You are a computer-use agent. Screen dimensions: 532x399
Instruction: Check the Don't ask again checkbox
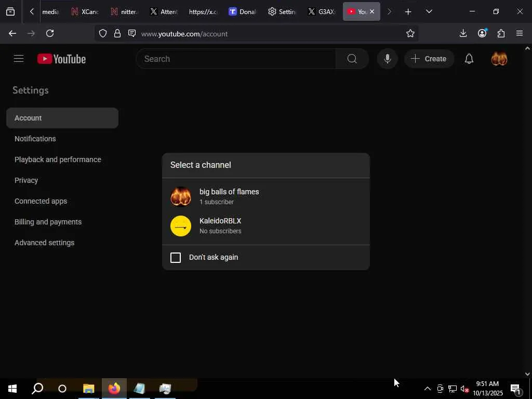pos(176,258)
